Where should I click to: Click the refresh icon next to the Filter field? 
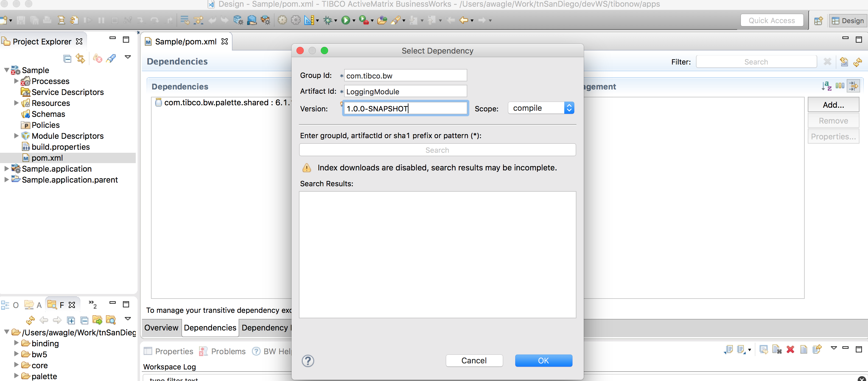(x=858, y=62)
